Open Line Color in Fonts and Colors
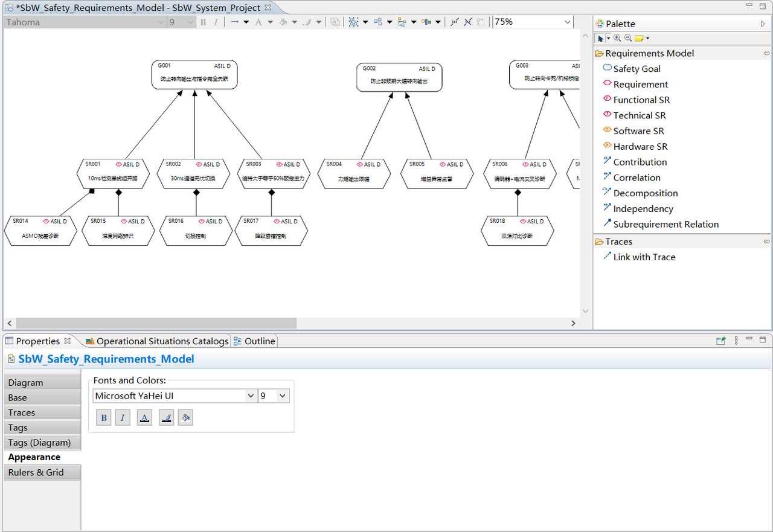 (x=166, y=417)
